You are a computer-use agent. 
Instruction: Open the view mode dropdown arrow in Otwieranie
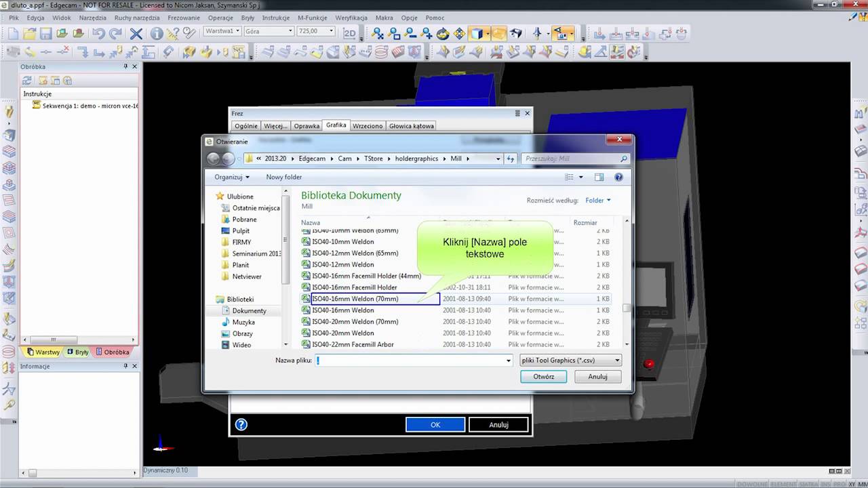tap(580, 177)
